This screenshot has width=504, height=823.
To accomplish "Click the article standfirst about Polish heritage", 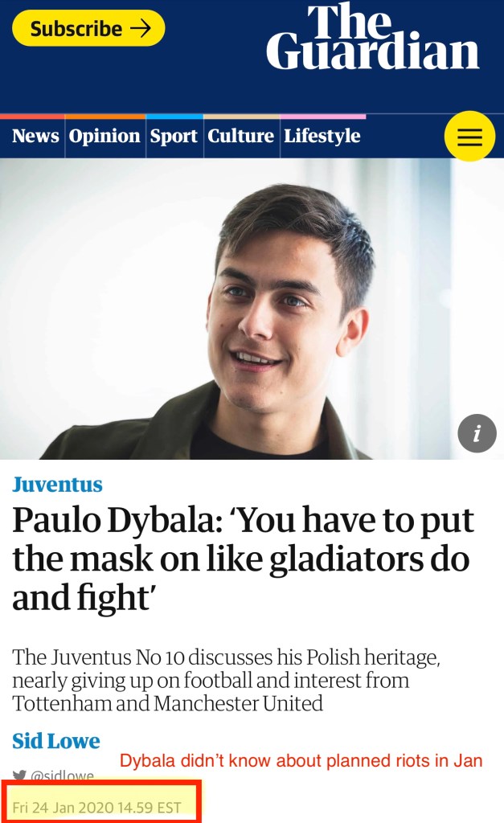I will point(226,680).
